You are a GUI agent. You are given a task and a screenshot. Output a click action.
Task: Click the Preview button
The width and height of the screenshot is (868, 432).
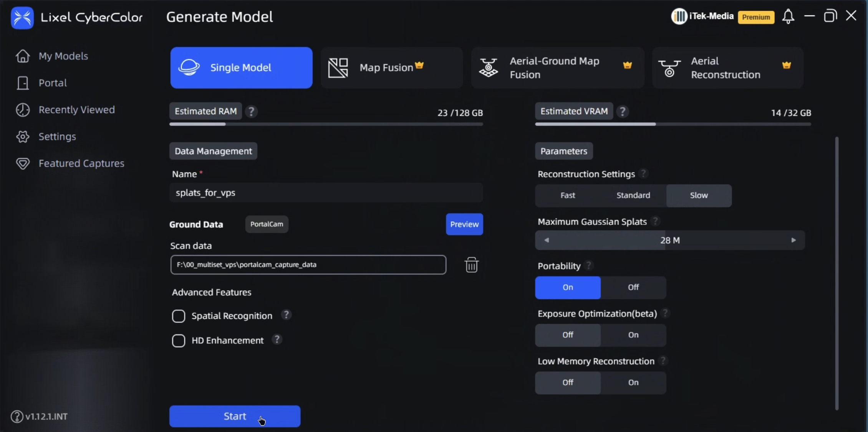click(464, 224)
